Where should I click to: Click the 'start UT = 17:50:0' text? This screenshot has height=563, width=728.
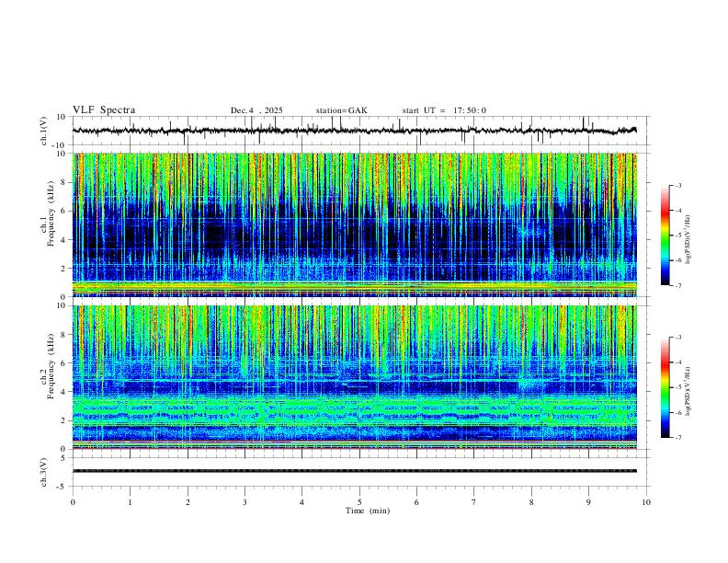[x=444, y=110]
